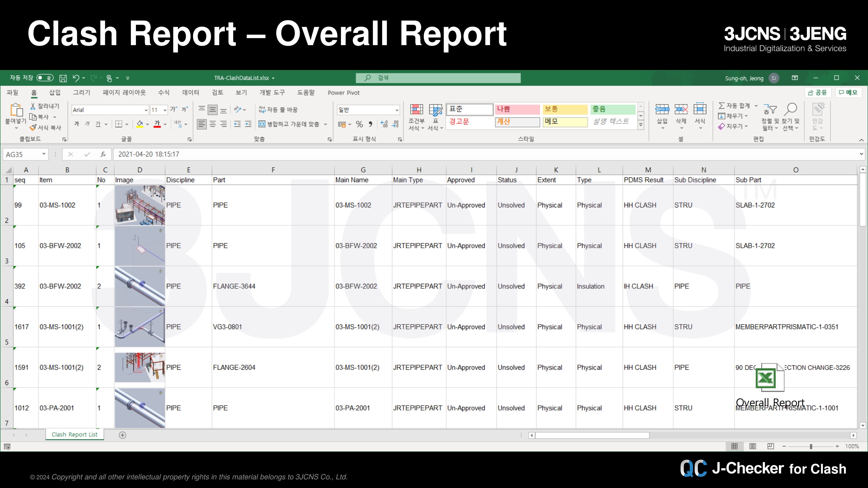Click the Increase Decimal icon
Viewport: 868px width, 488px height.
click(x=384, y=124)
